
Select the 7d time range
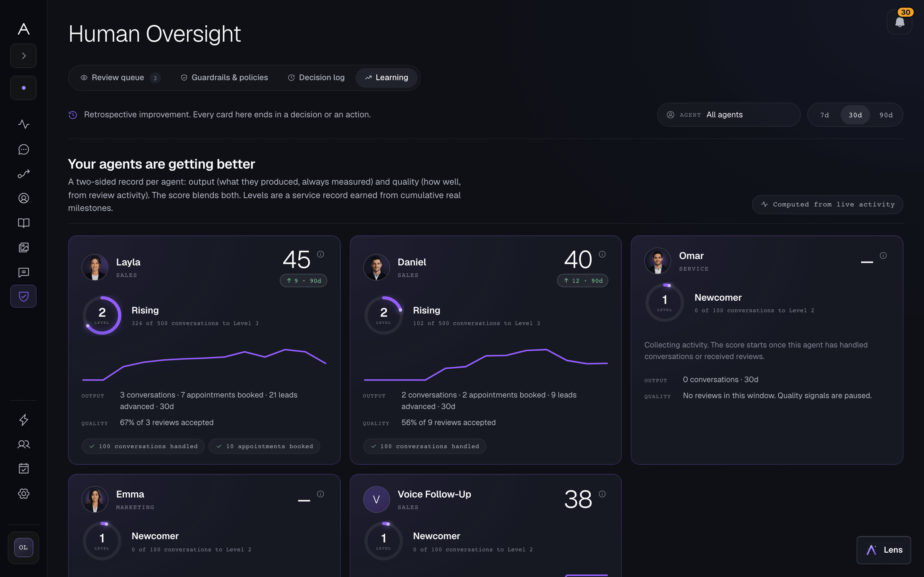click(825, 115)
